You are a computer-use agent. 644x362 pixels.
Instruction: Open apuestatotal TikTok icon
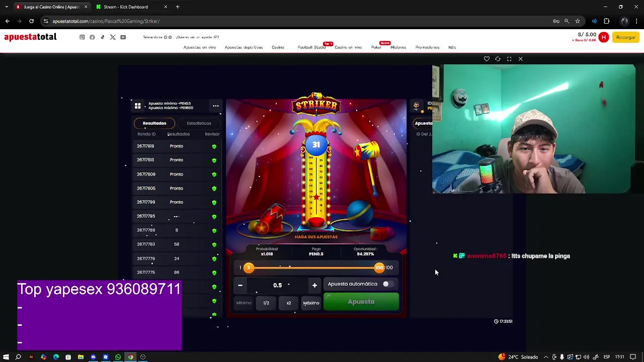pos(103,37)
